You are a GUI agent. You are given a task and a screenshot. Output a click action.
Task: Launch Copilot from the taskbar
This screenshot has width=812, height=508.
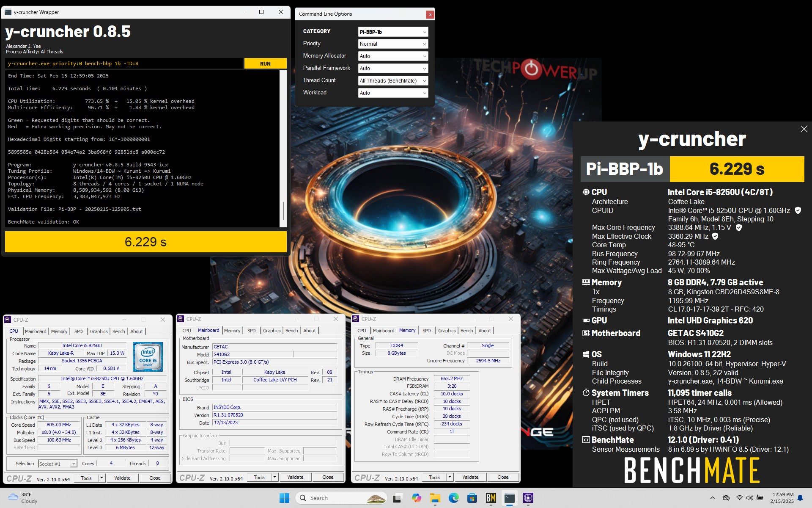pos(417,498)
